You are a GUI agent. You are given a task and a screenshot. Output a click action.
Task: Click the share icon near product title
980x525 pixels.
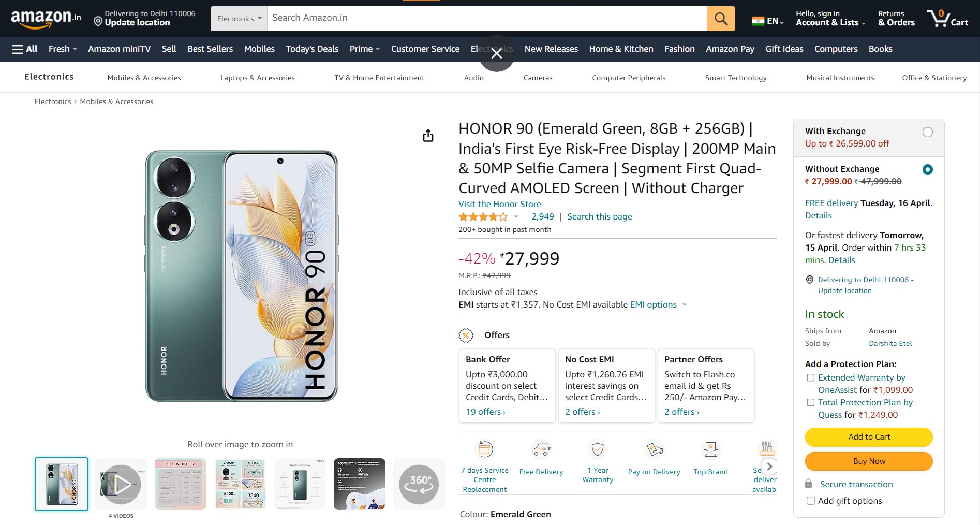pos(427,136)
